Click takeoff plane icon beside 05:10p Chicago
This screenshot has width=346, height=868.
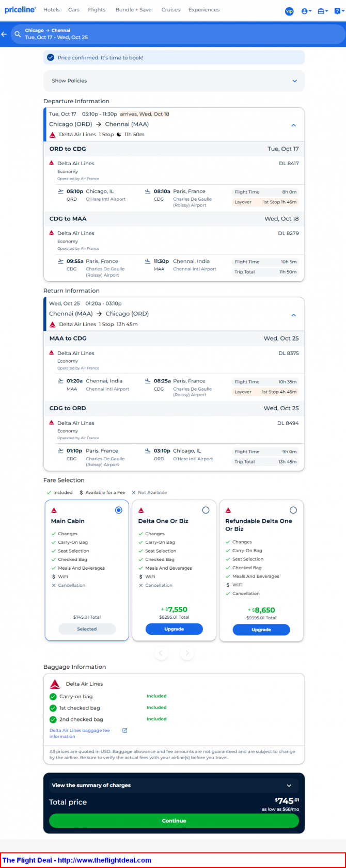[x=61, y=191]
